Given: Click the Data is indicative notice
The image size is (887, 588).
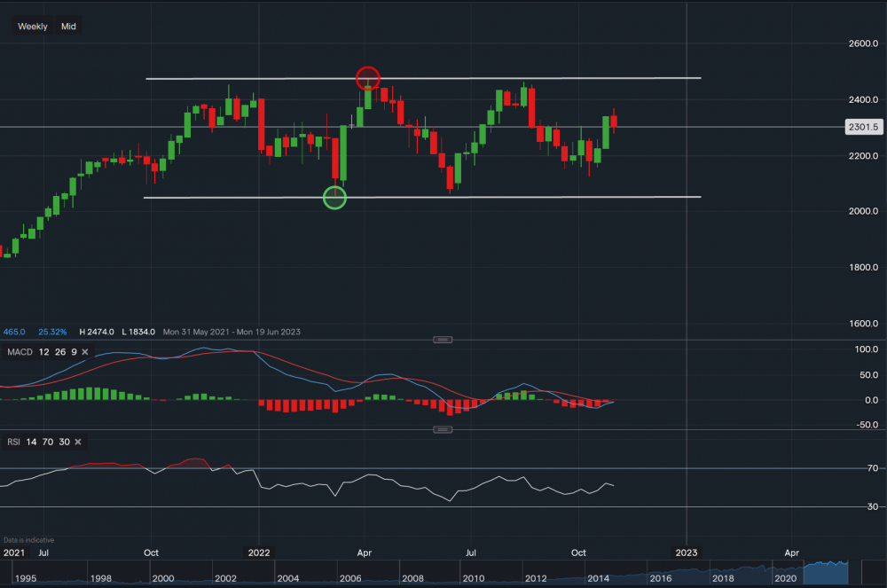Looking at the screenshot, I should point(27,539).
